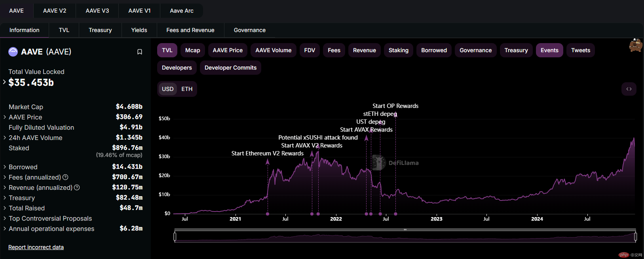Expand the Top Controversial Proposals row
This screenshot has width=644, height=259.
(x=5, y=218)
